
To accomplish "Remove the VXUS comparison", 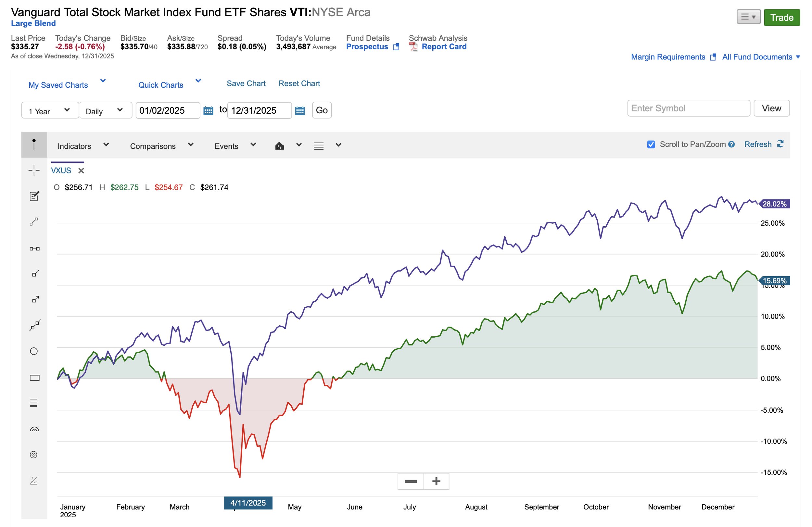I will (x=81, y=170).
